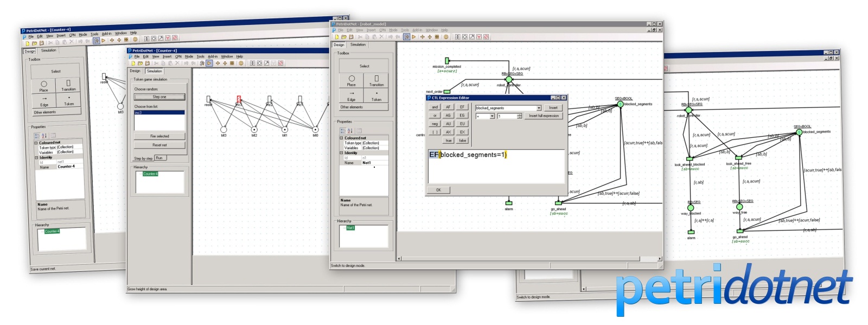Insert the EF operator in CTL Editor

[x=462, y=107]
